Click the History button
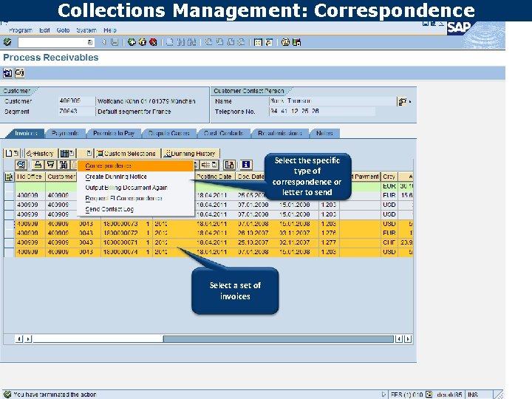 [41, 154]
